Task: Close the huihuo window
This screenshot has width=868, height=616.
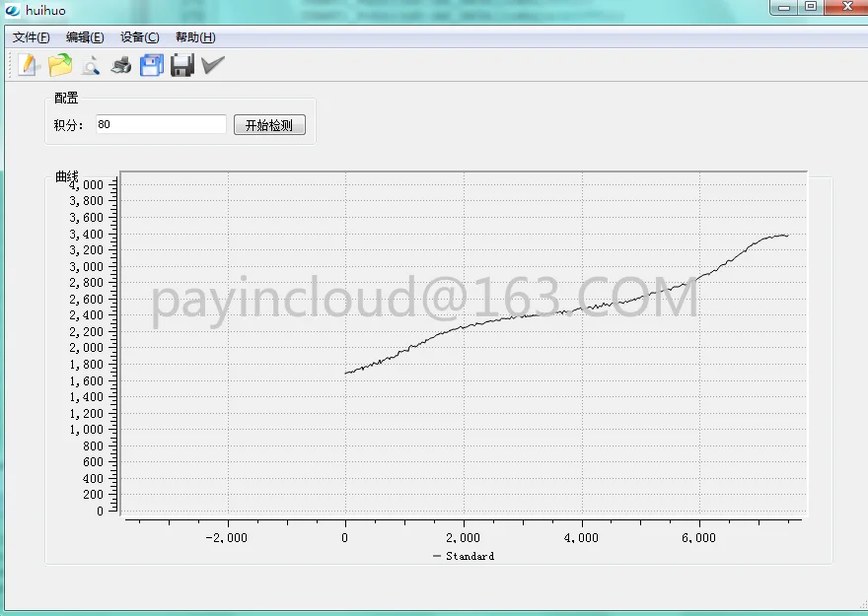Action: tap(846, 7)
